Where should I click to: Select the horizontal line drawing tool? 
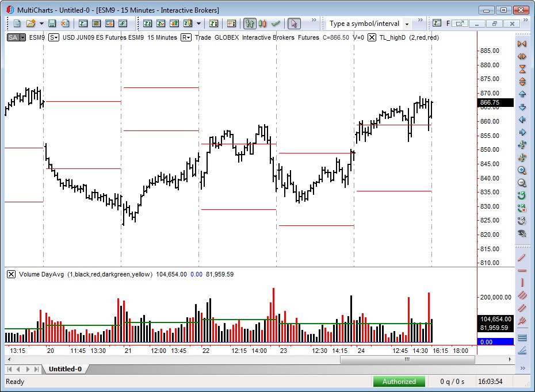coord(522,270)
